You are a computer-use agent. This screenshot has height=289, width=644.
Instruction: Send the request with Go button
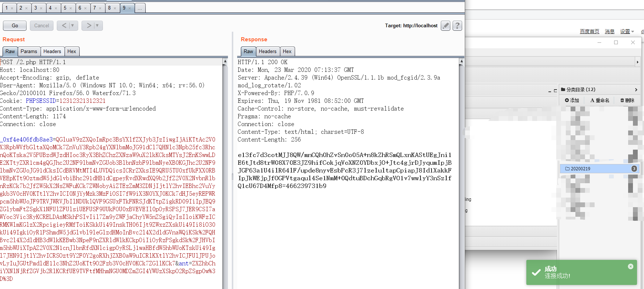(15, 25)
